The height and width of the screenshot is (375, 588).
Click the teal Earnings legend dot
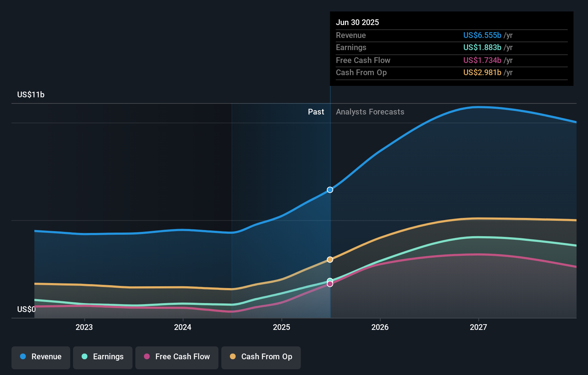[x=84, y=357]
